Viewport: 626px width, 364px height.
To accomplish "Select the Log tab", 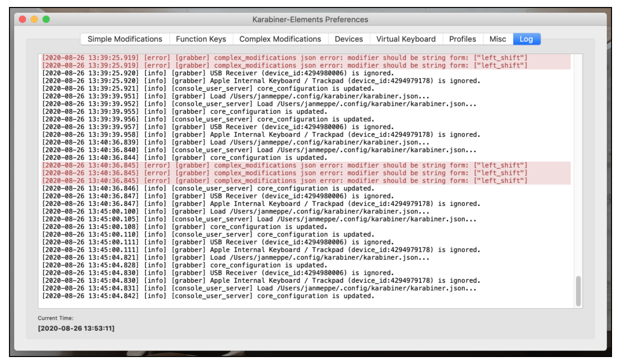I will point(526,39).
